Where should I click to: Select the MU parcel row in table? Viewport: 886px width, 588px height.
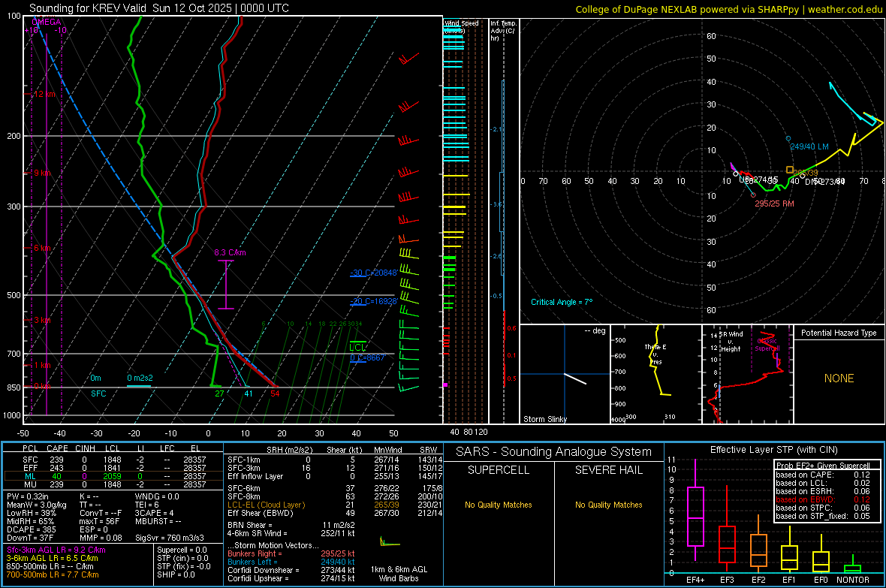(113, 484)
